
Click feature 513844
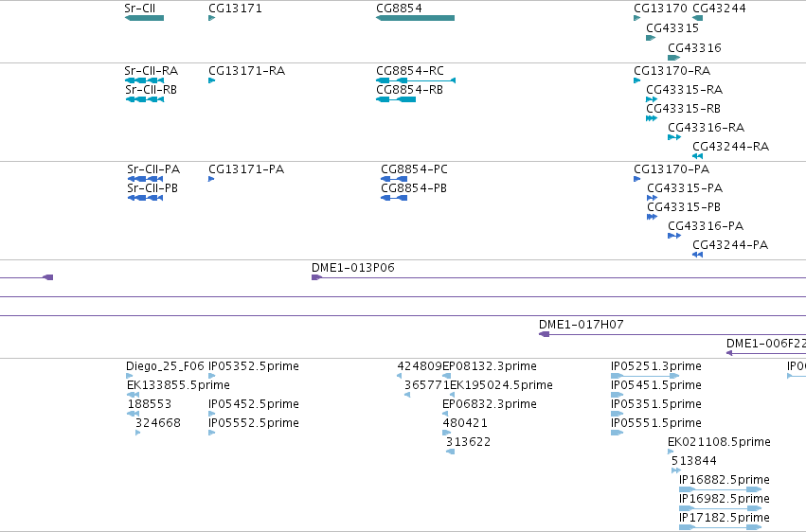(676, 470)
